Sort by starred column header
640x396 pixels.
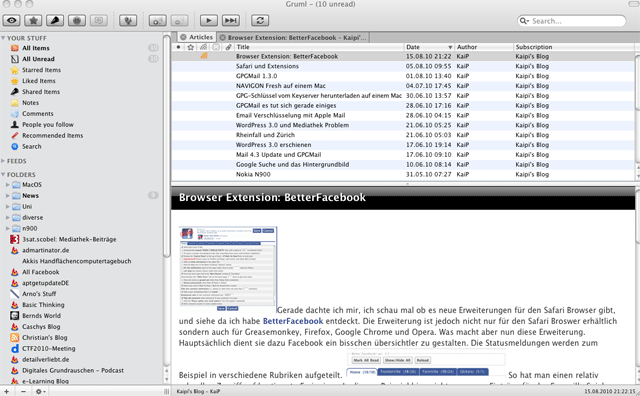click(191, 47)
